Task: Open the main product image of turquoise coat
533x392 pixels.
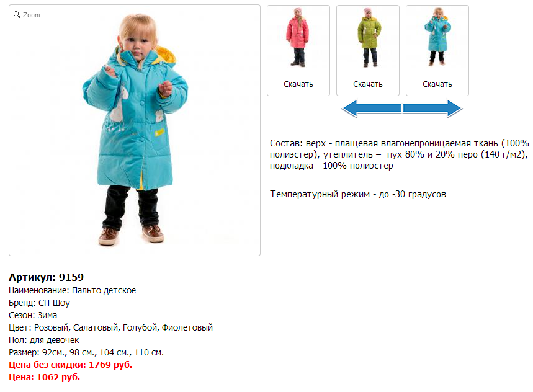Action: pos(135,130)
